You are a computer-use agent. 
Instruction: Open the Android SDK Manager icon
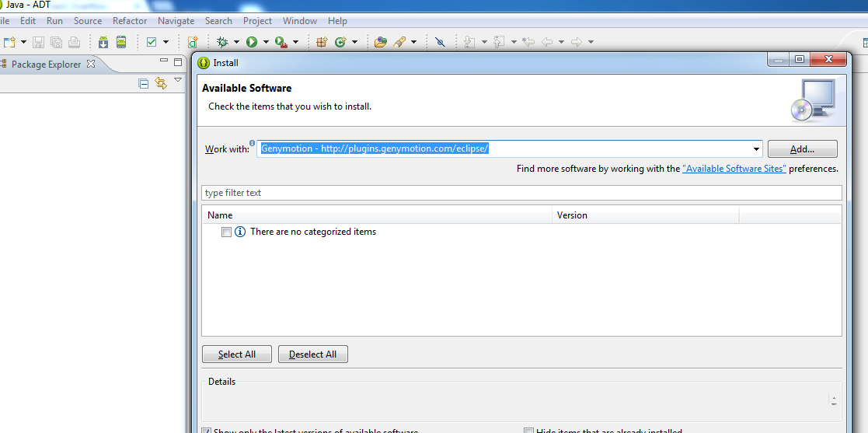coord(103,42)
